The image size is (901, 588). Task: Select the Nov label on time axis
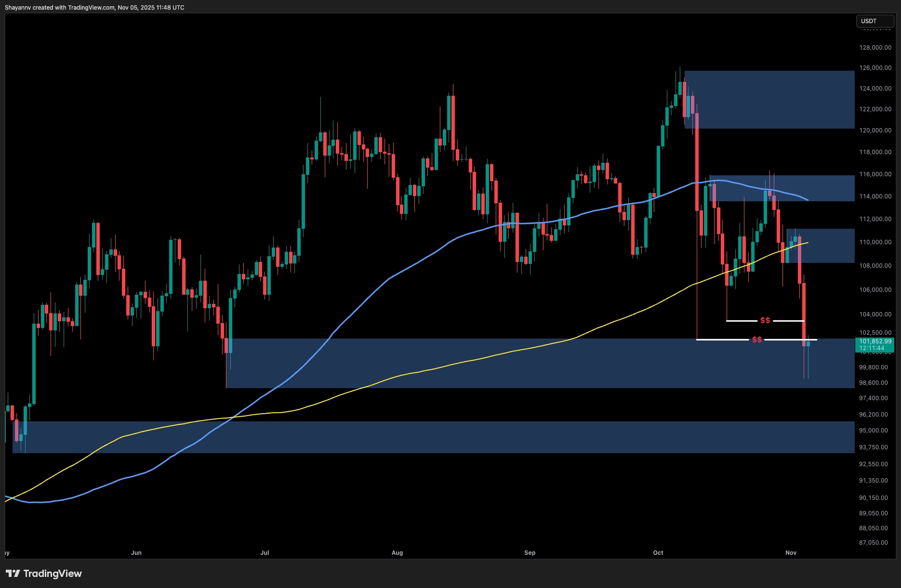[791, 553]
